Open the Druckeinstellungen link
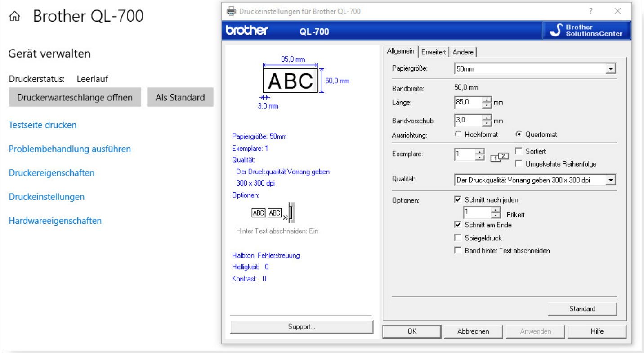644x353 pixels. coord(47,197)
